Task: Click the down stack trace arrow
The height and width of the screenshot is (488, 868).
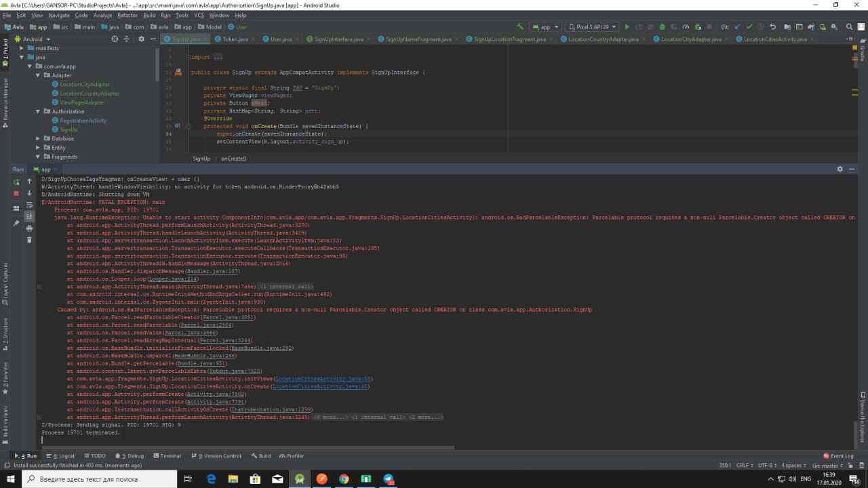Action: [x=29, y=193]
